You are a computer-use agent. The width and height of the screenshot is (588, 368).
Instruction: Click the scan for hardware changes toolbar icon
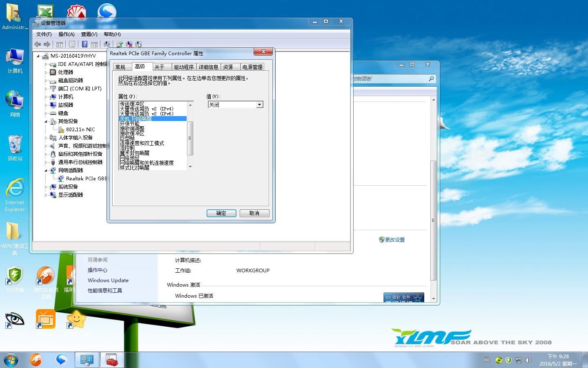[107, 44]
